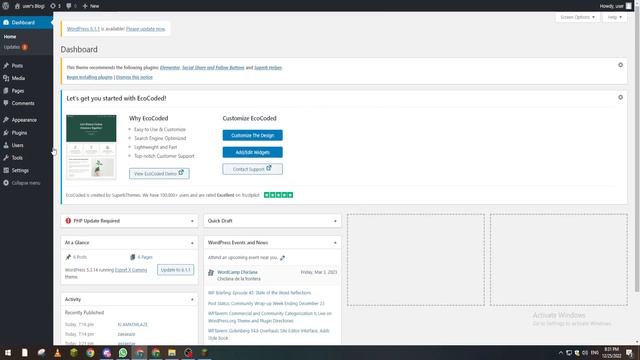
Task: Dismiss the EcoCoded getting started panel
Action: point(620,98)
